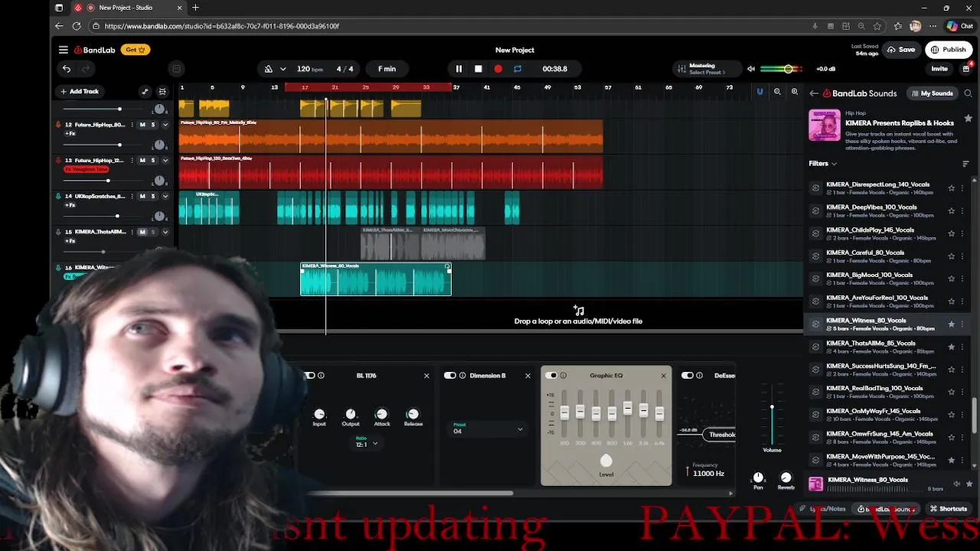This screenshot has width=980, height=551.
Task: Unstar the KIMERA_Witness_80_Vocals loop
Action: point(952,324)
